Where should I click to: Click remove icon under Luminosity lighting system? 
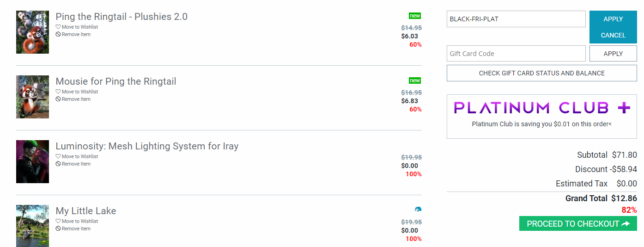point(58,164)
